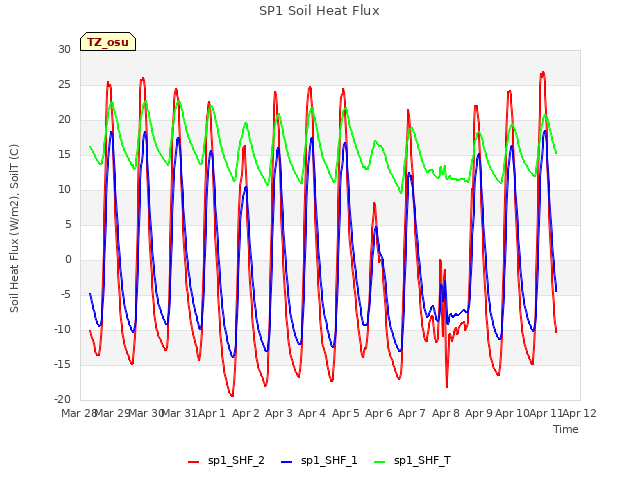Click the -20 y-axis tick label
This screenshot has height=480, width=640.
coord(62,400)
